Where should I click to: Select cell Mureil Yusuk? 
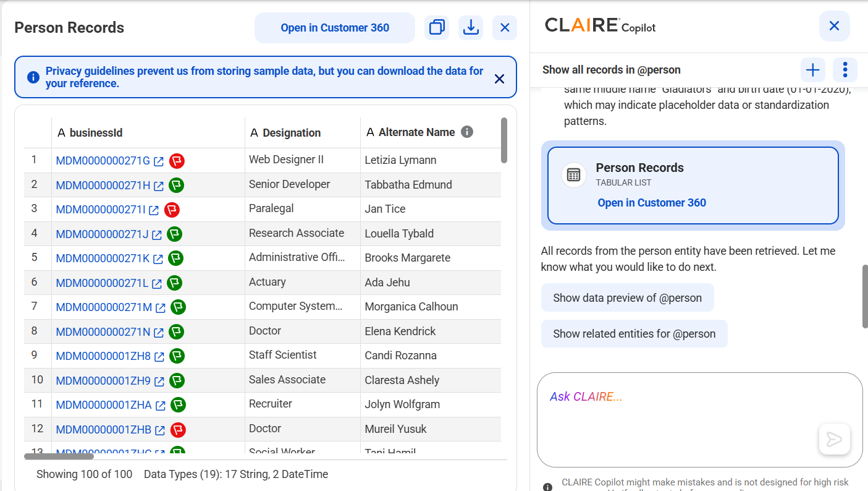pyautogui.click(x=431, y=429)
